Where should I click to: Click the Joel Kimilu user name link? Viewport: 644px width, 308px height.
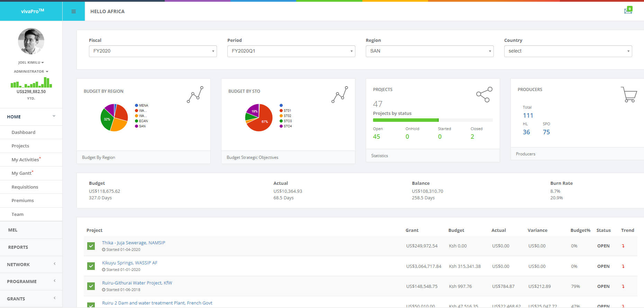(x=31, y=63)
